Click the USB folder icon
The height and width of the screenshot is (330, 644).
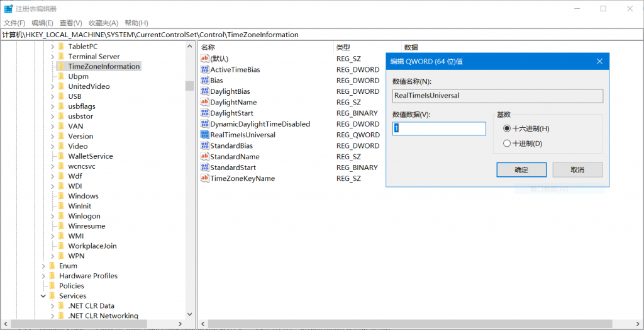[x=61, y=96]
